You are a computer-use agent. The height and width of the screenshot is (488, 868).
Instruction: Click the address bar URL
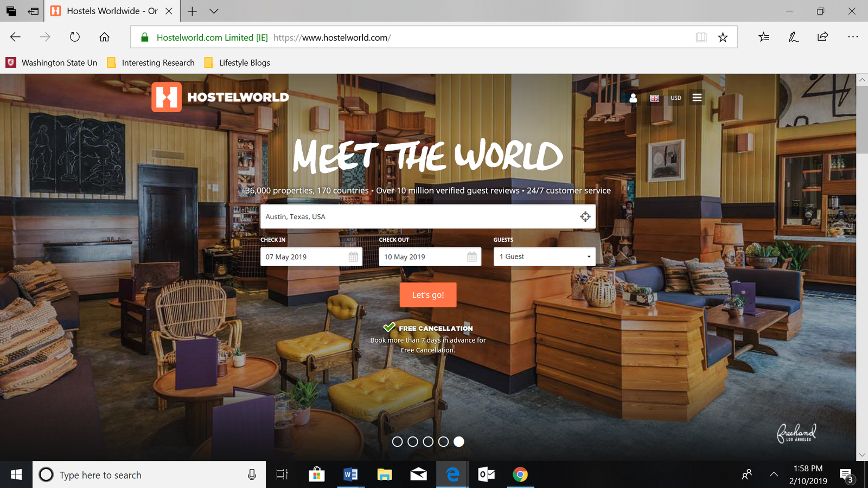[x=332, y=37]
